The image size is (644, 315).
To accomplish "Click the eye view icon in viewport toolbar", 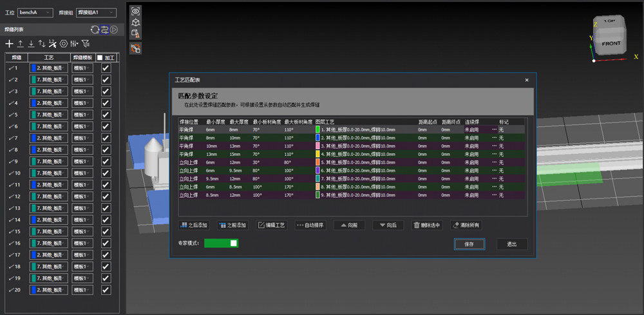I will (x=135, y=11).
